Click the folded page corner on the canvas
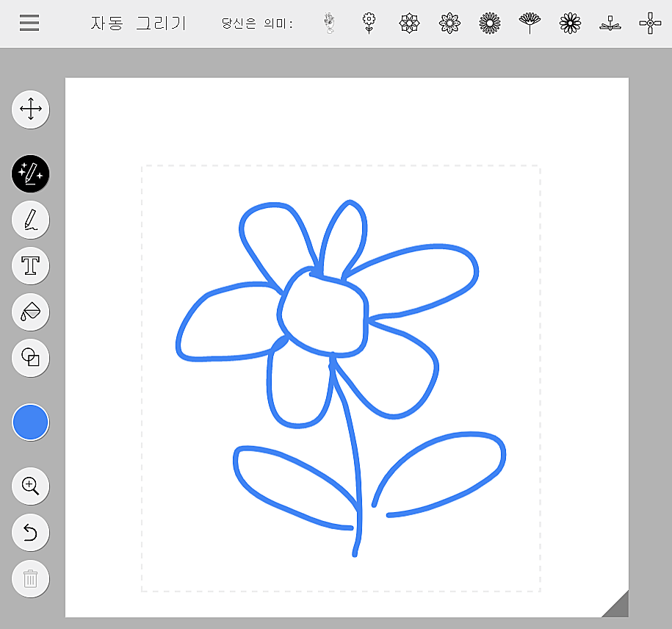Screen dimensions: 672x629 615,604
